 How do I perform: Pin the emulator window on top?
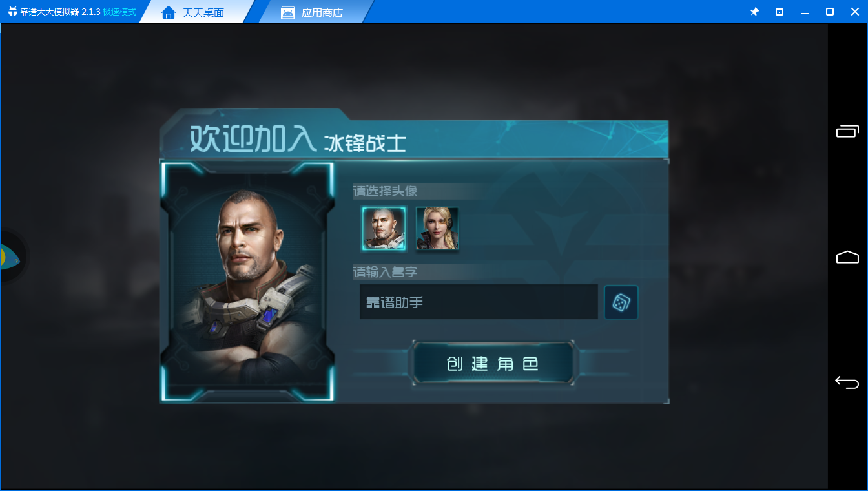pyautogui.click(x=754, y=12)
